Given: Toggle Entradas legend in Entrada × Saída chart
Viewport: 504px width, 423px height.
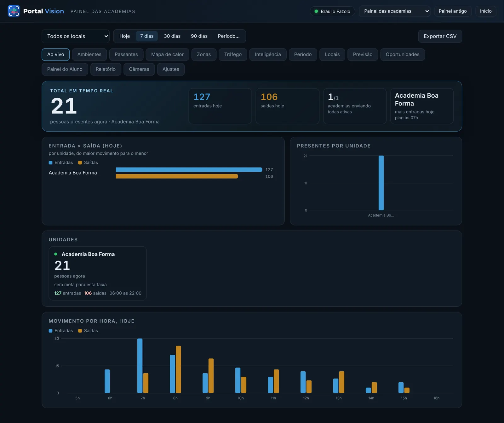Looking at the screenshot, I should 61,163.
